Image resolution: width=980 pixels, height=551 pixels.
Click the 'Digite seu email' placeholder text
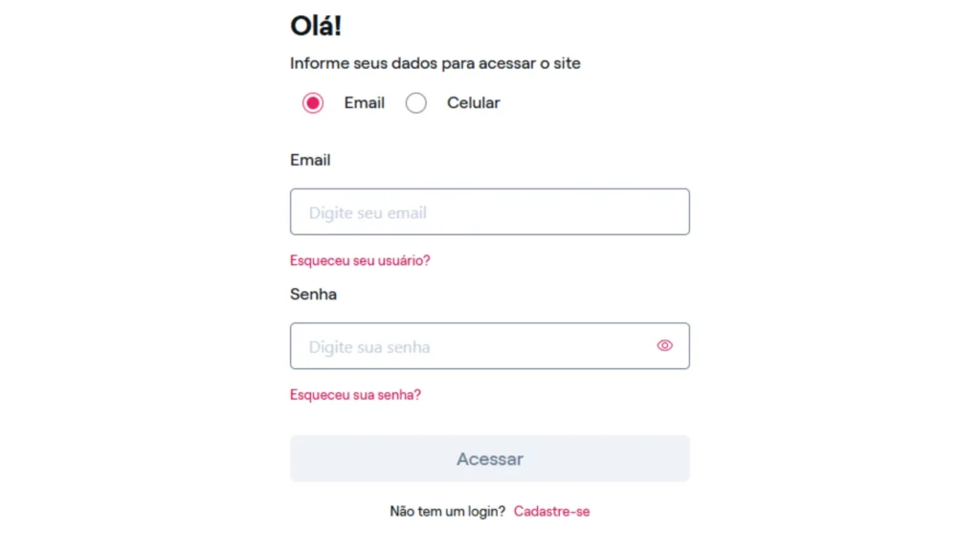click(x=367, y=213)
